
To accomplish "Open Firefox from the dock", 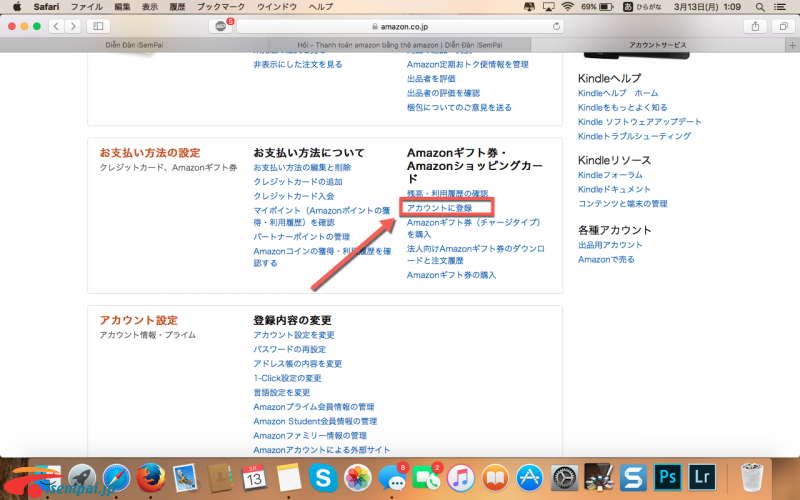I will (x=151, y=478).
